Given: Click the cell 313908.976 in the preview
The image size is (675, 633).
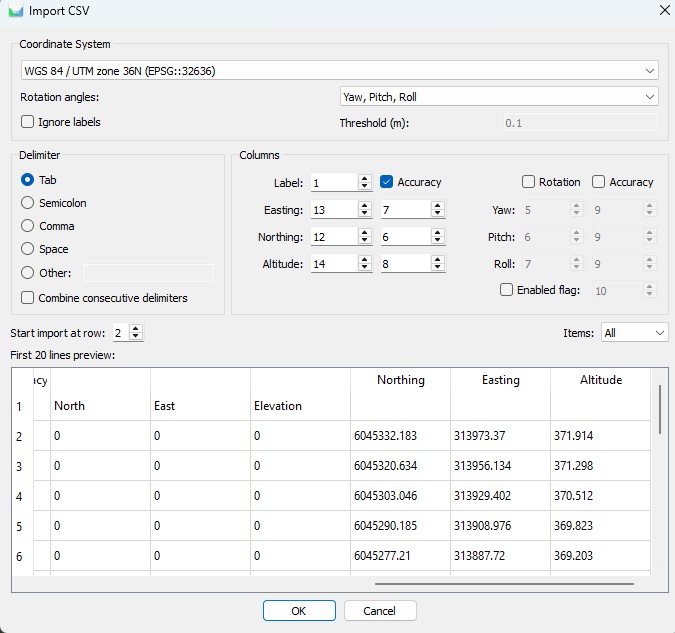Looking at the screenshot, I should [x=500, y=526].
